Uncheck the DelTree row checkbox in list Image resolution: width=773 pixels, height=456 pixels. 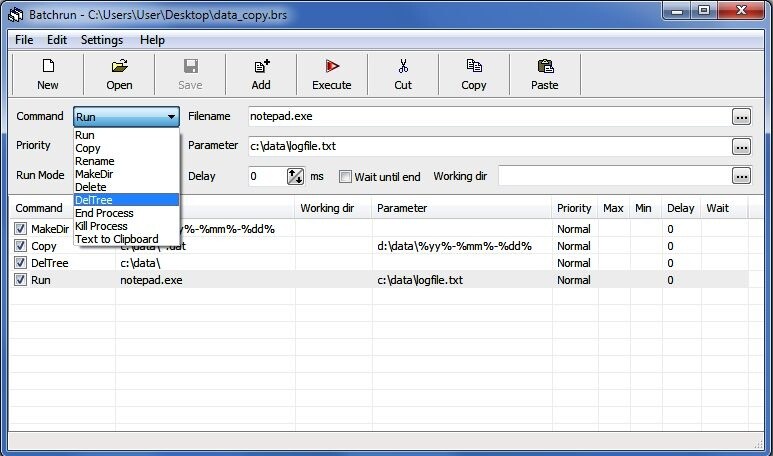coord(20,263)
